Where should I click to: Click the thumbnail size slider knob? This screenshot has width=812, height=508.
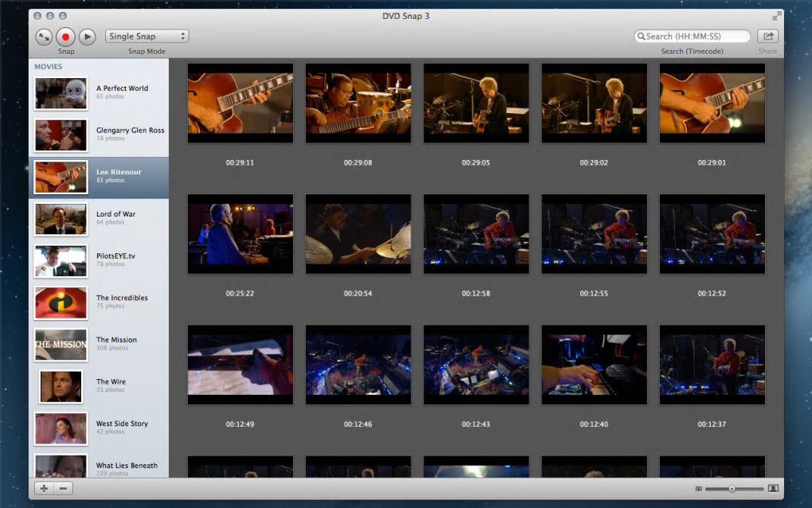point(732,489)
